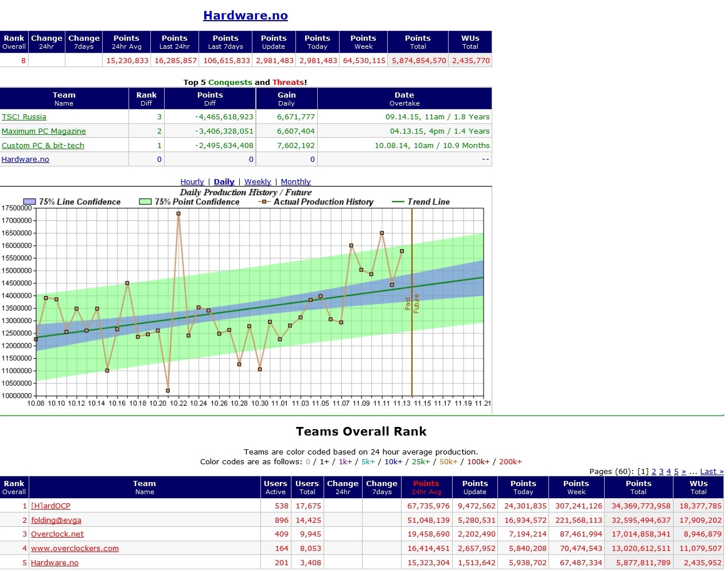Click Points 24hr Avg column header in rank table
This screenshot has width=728, height=571.
click(426, 487)
